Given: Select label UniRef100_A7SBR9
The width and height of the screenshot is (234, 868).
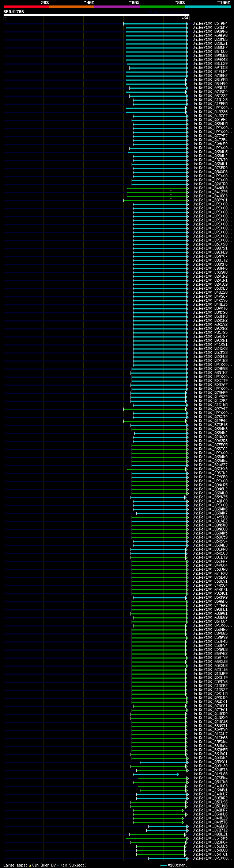Looking at the screenshot, I should [210, 168].
